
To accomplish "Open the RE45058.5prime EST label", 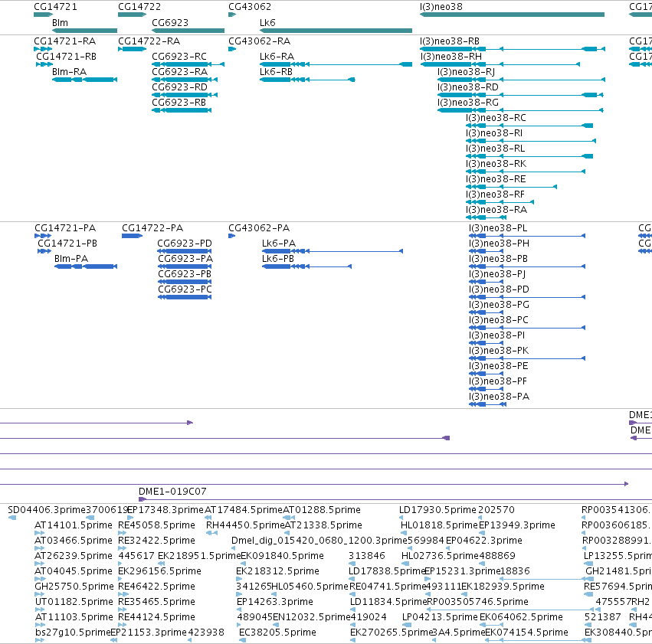I will (x=157, y=525).
